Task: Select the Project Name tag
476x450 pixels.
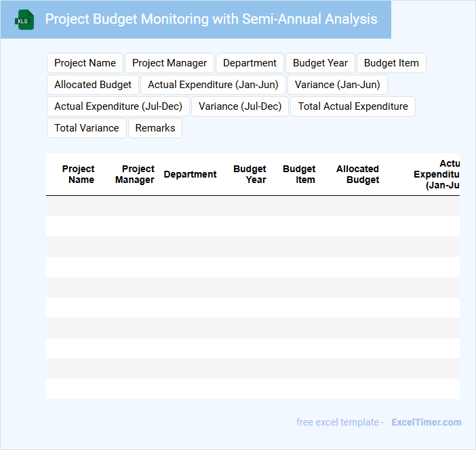Action: pyautogui.click(x=85, y=63)
